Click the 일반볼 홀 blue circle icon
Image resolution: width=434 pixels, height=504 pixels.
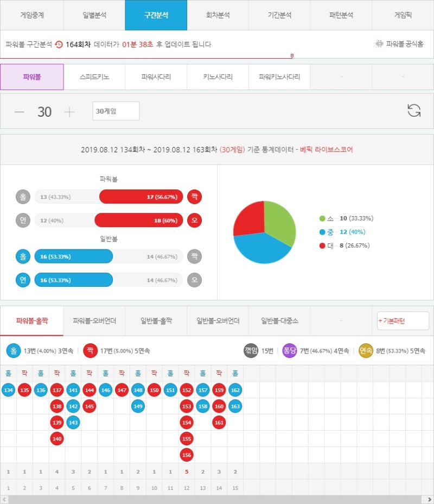tap(23, 256)
